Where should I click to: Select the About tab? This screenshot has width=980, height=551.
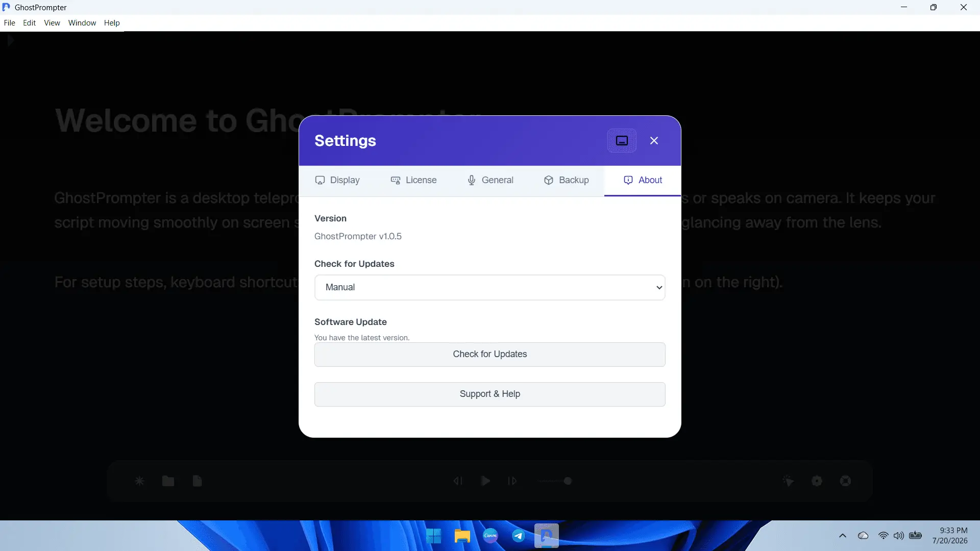643,180
